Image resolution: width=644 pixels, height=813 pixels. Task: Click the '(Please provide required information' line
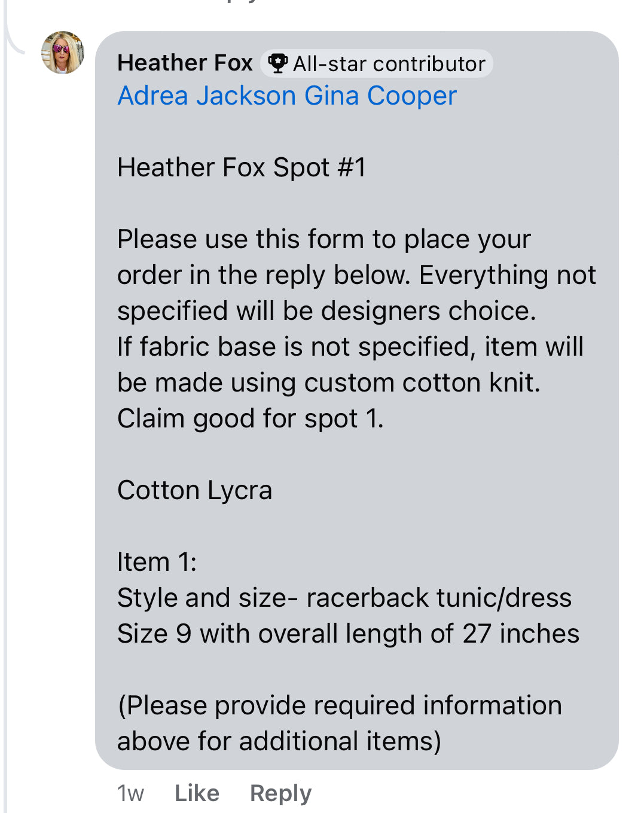point(340,705)
